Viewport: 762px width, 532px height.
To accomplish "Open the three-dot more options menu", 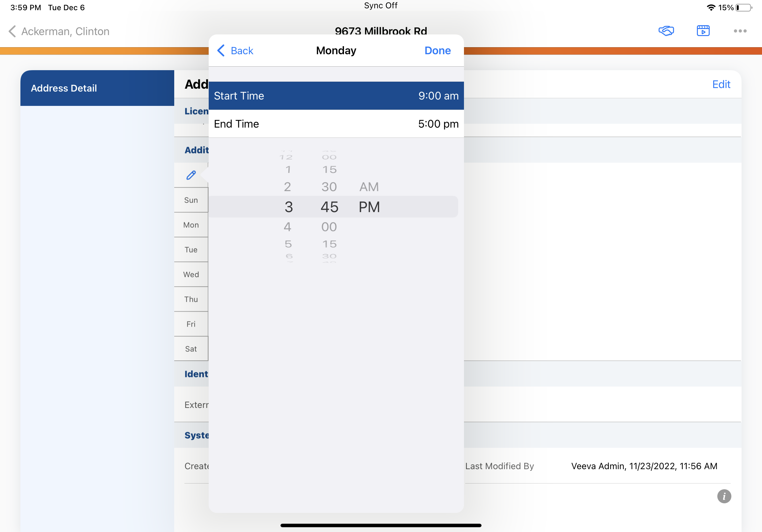I will tap(740, 31).
